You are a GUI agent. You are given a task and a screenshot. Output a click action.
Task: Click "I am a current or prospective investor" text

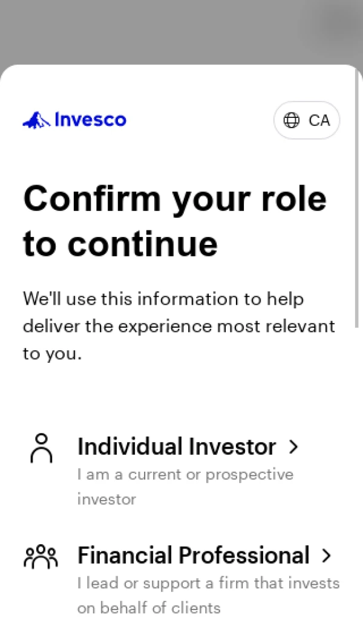click(185, 475)
